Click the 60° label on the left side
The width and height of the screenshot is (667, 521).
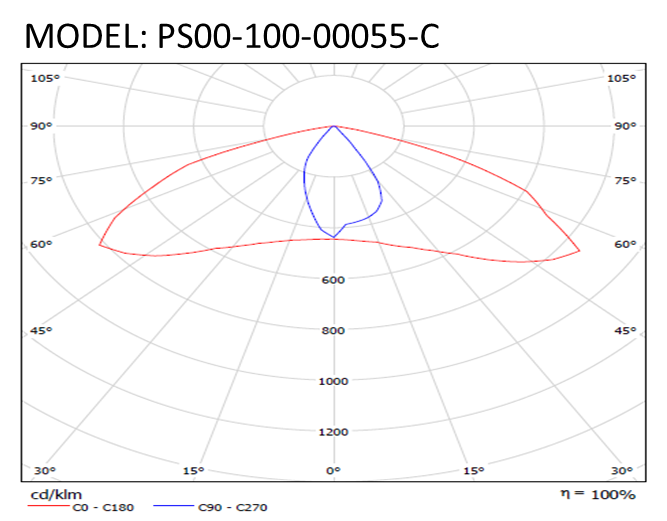tap(41, 245)
